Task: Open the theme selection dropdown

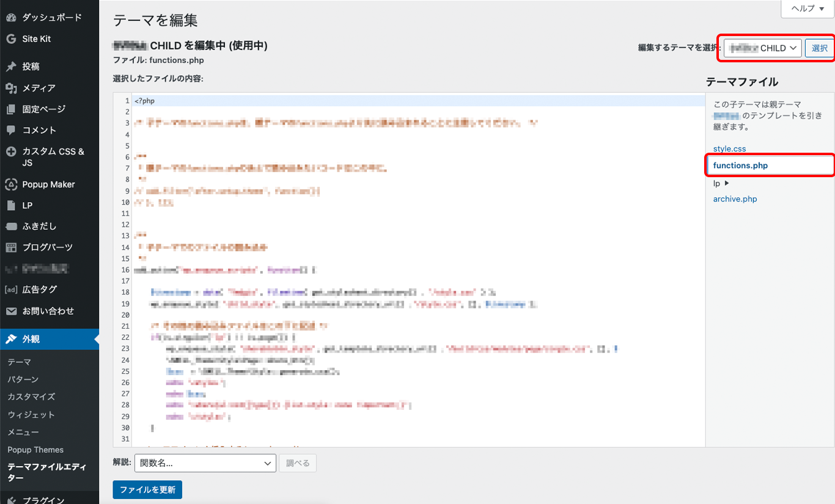Action: [762, 48]
